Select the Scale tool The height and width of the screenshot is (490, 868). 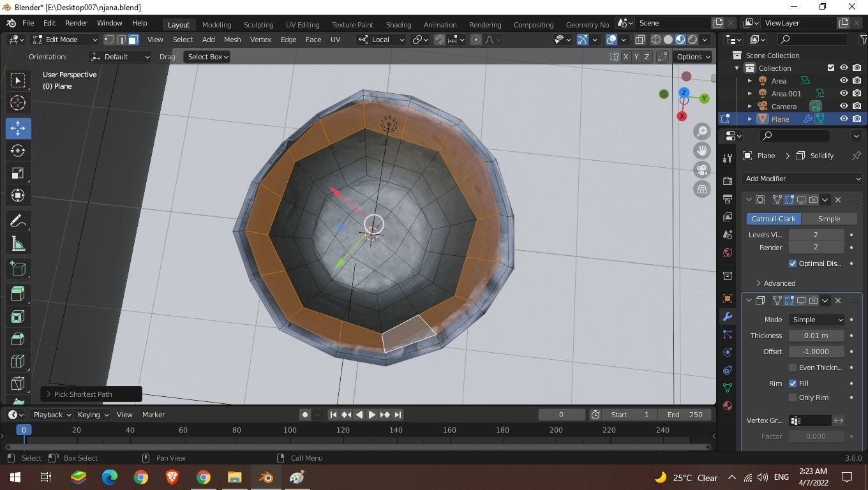point(18,174)
